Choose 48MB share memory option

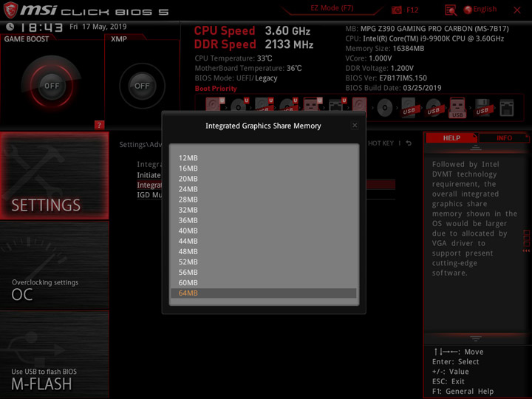(264, 252)
